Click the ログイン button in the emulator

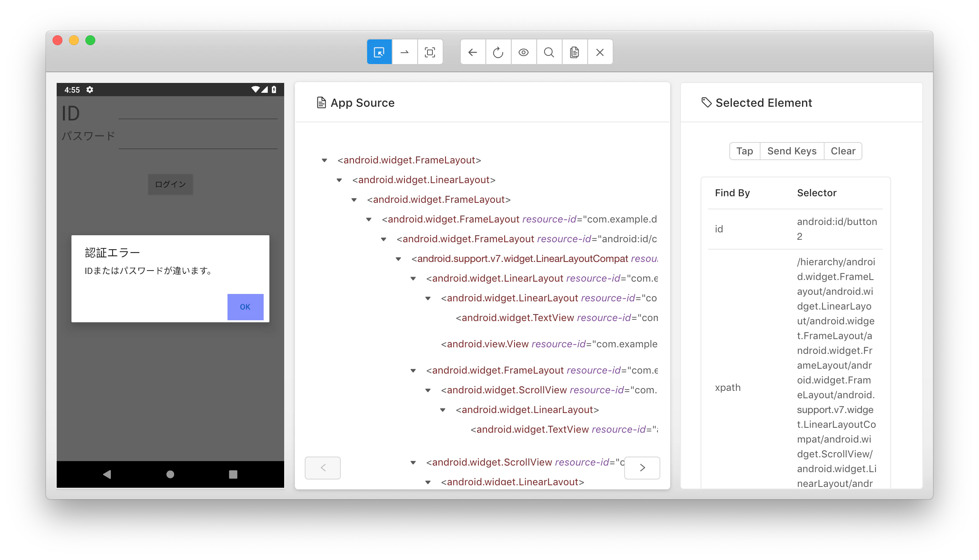pyautogui.click(x=170, y=184)
